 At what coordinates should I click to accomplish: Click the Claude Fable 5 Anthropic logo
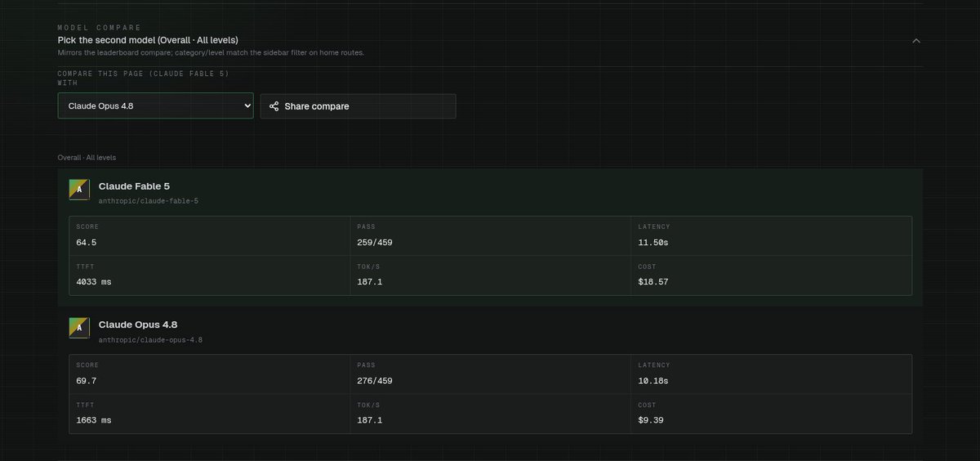79,189
